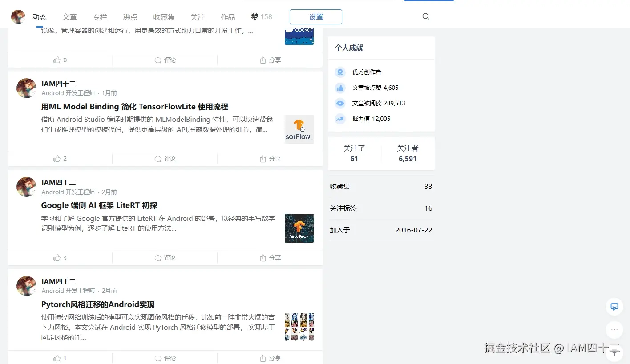Click the 优秀创作者 badge icon
Screen dimensions: 630x364
click(340, 72)
